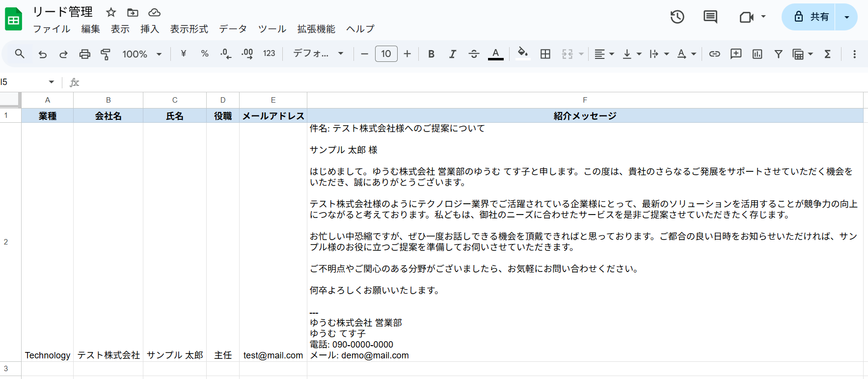Expand the 100% zoom dropdown

coord(142,54)
